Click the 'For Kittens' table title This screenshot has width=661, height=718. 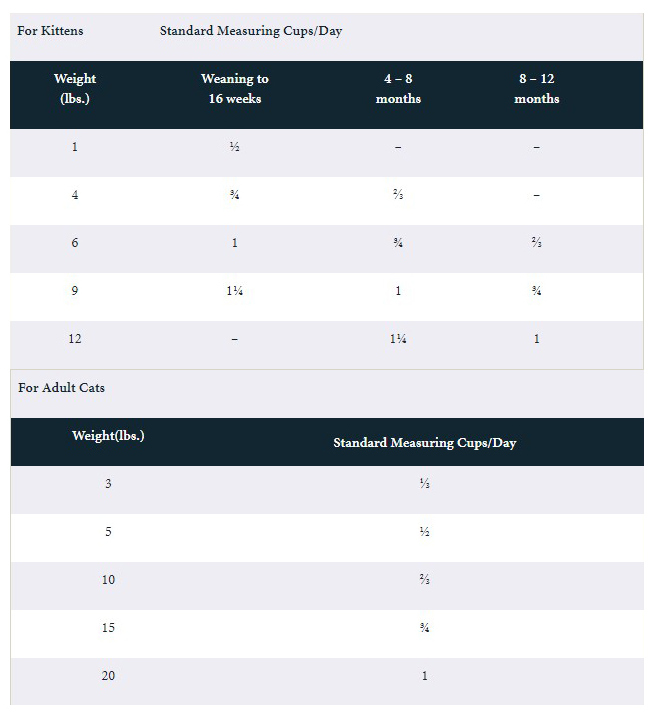click(x=50, y=31)
